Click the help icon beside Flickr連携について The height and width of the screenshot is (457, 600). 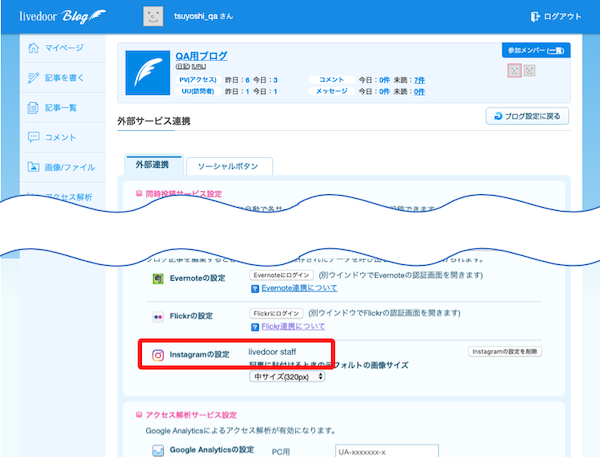click(255, 327)
